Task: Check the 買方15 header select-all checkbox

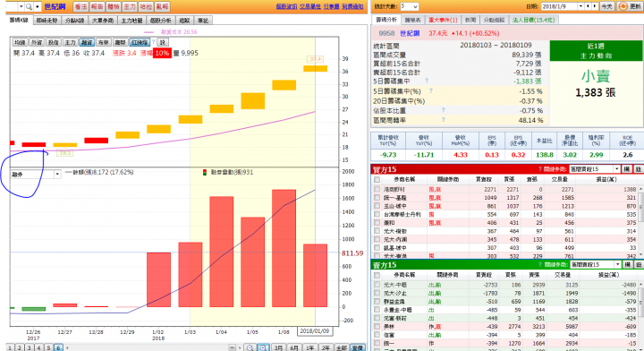Action: tap(377, 180)
